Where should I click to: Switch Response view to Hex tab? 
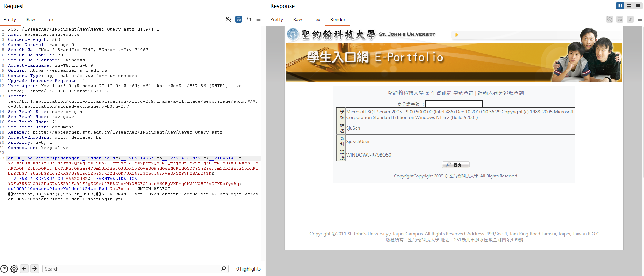316,19
